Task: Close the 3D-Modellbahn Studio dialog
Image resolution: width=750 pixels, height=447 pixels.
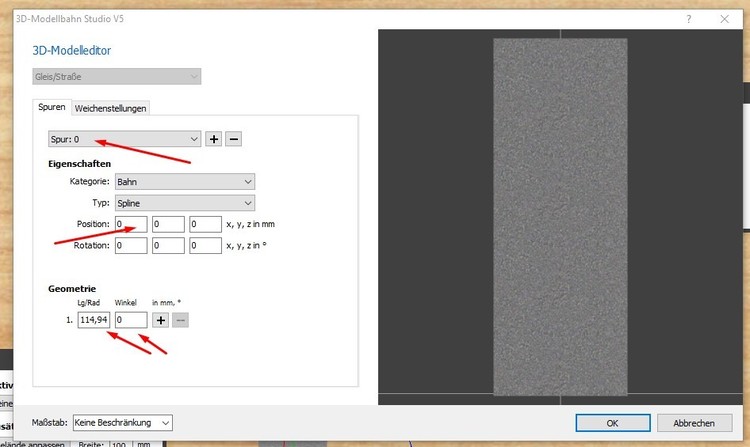Action: pos(725,19)
